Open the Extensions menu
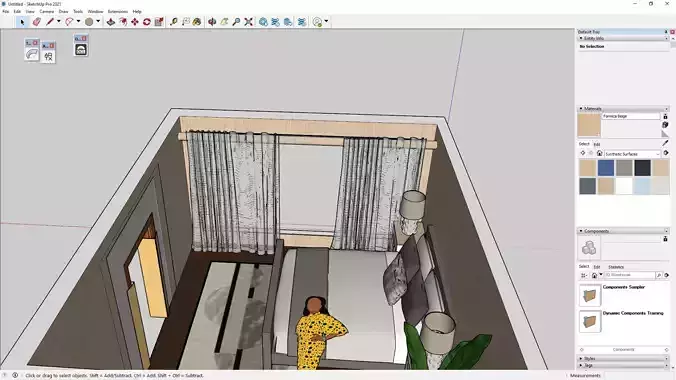The image size is (676, 380). tap(118, 12)
